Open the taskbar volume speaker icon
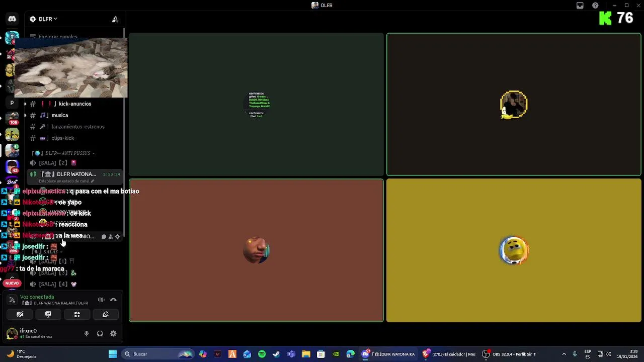Viewport: 644px width, 362px height. tap(608, 354)
